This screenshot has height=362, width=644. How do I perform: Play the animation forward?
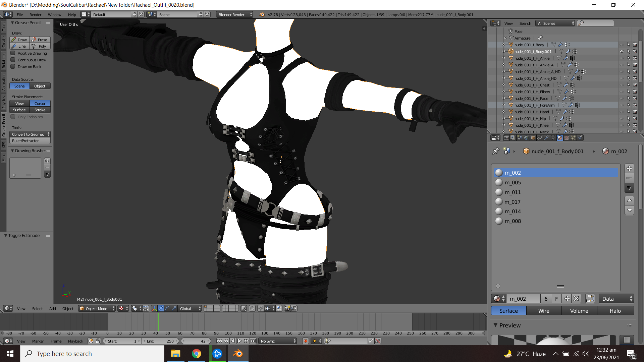[239, 341]
